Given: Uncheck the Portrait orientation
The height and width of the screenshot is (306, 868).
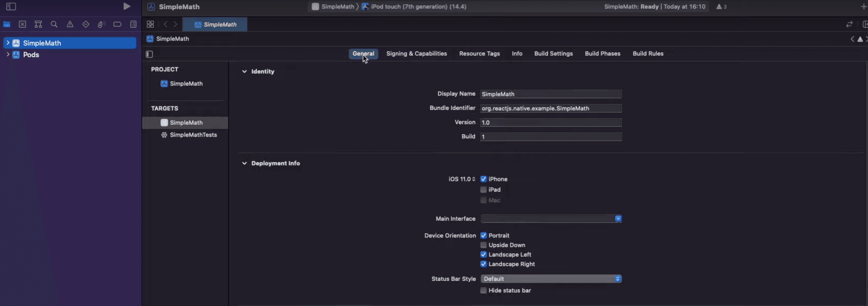Looking at the screenshot, I should point(483,235).
